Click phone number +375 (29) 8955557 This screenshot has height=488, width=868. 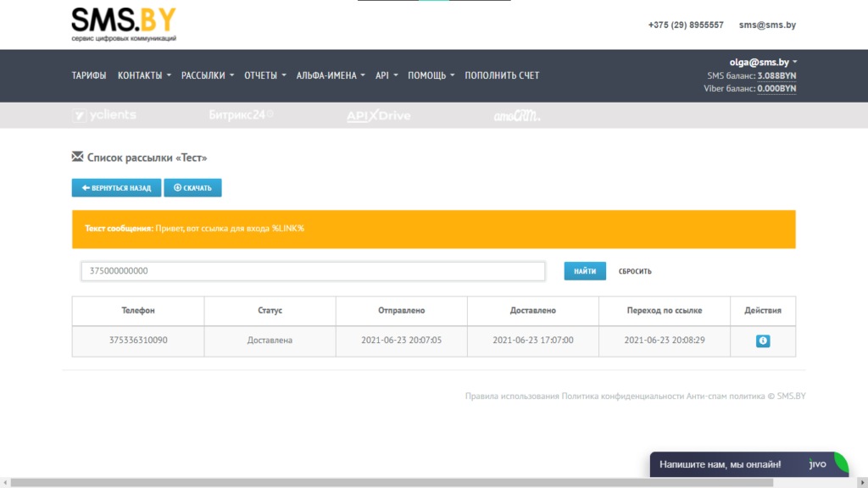coord(685,25)
